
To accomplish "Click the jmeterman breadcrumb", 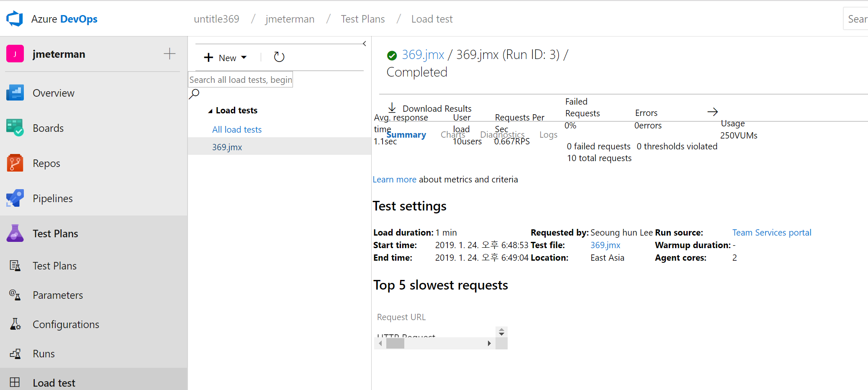I will coord(290,19).
